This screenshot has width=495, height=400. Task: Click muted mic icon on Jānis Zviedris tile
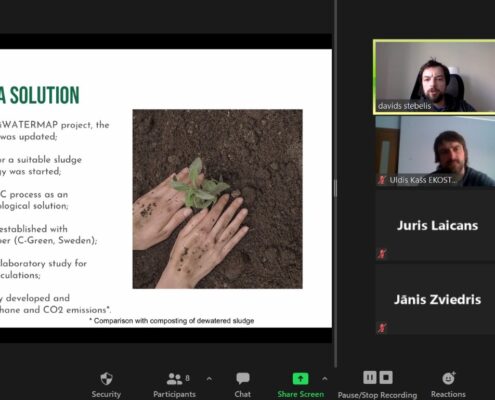[382, 328]
